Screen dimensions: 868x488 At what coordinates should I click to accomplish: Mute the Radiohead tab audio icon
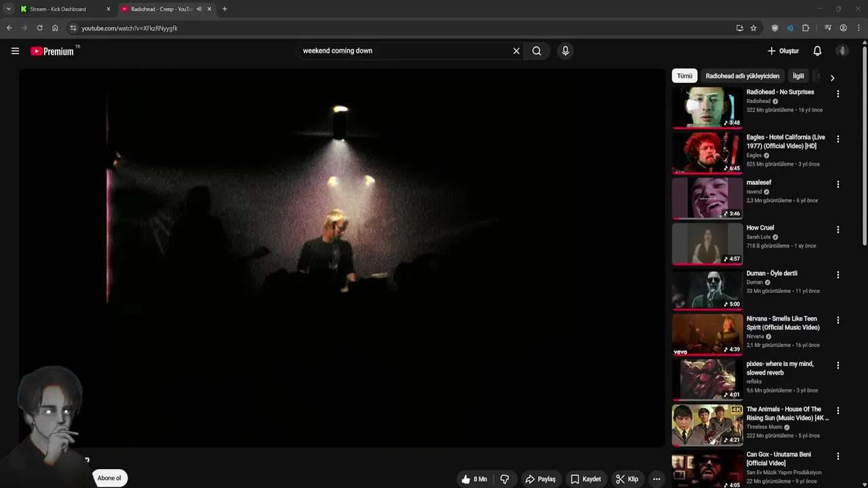coord(199,9)
